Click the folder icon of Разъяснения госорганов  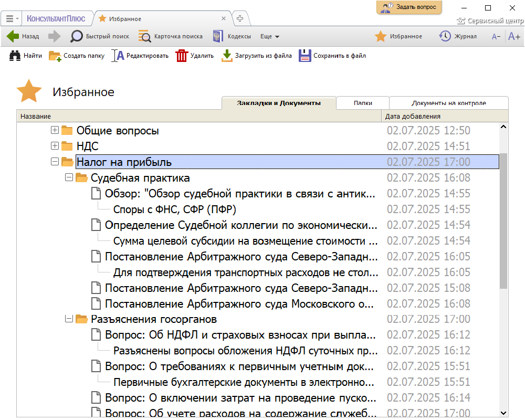coord(82,319)
